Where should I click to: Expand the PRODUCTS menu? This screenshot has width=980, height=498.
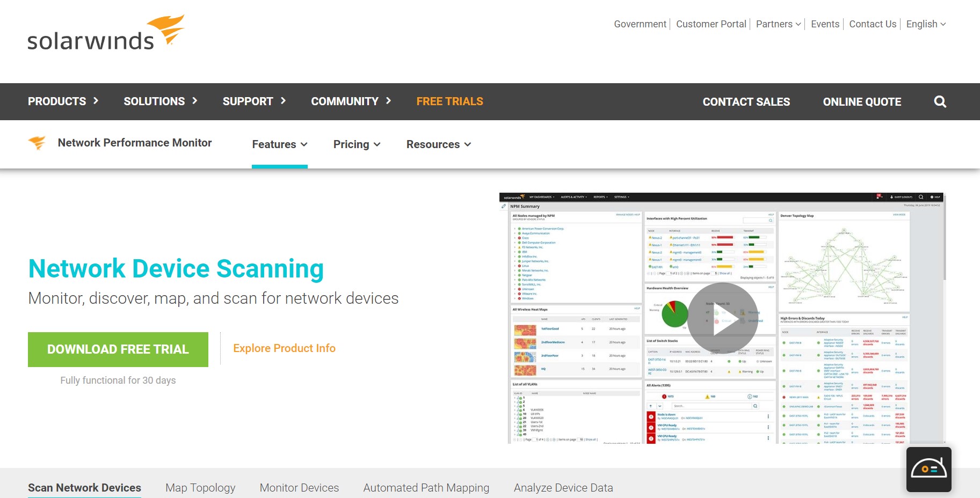(x=63, y=101)
